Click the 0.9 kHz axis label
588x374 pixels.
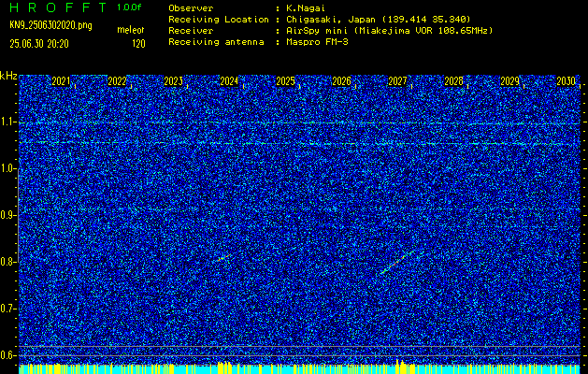click(x=7, y=215)
